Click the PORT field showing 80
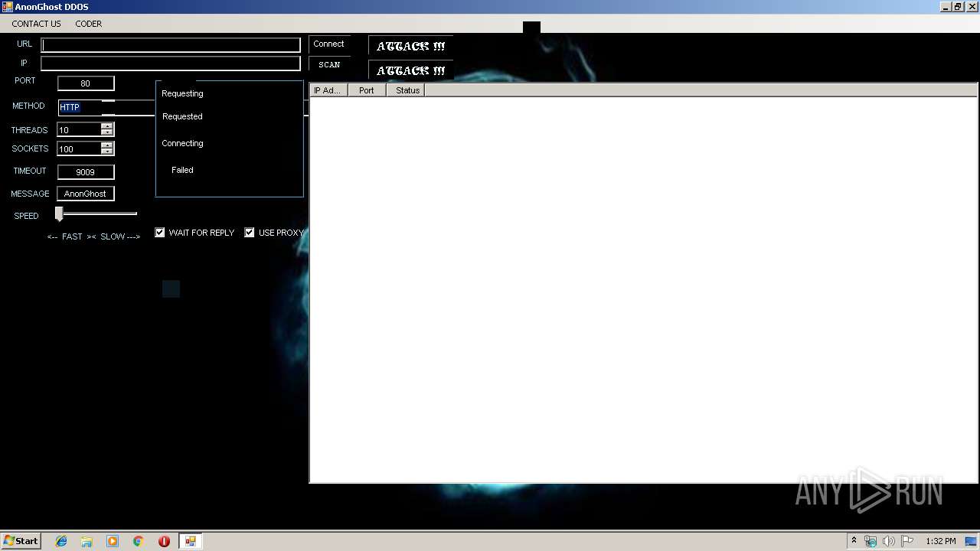The image size is (980, 551). click(86, 83)
